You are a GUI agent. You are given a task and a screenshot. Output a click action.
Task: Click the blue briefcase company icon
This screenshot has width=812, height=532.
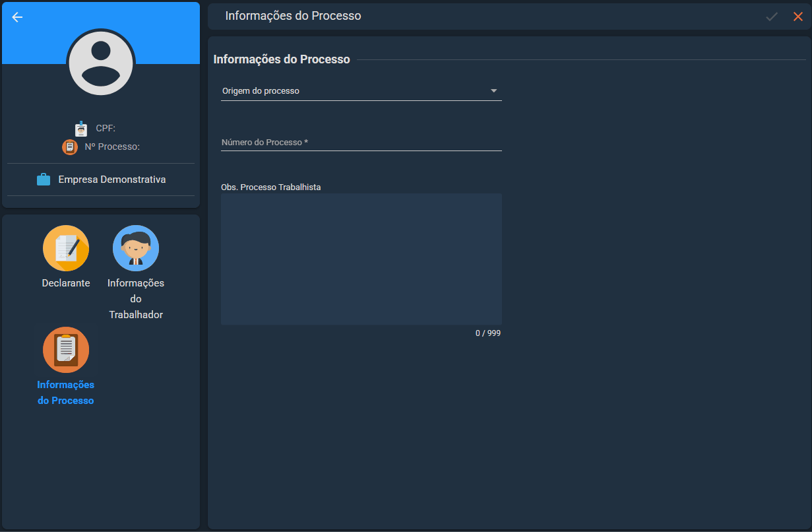[x=44, y=180]
